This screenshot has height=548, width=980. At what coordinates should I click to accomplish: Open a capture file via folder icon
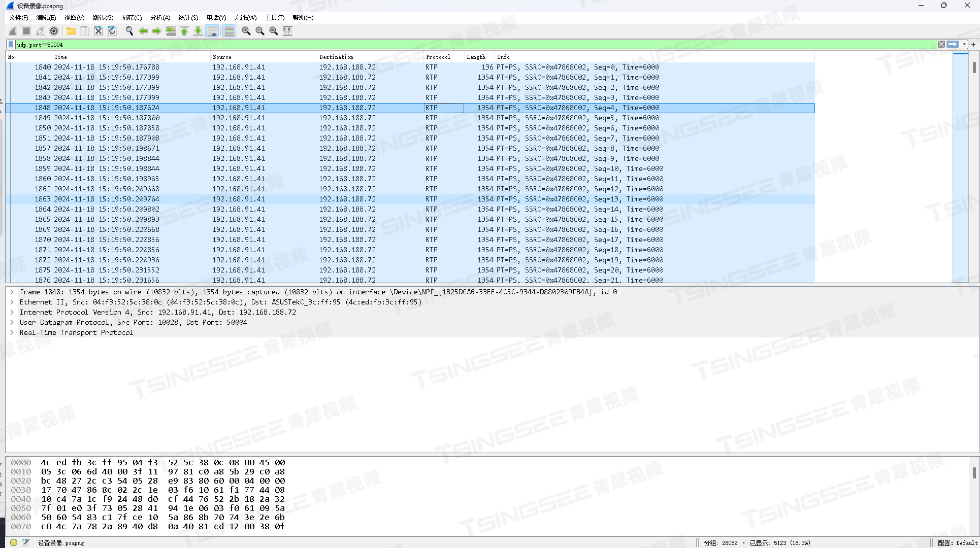[x=71, y=31]
